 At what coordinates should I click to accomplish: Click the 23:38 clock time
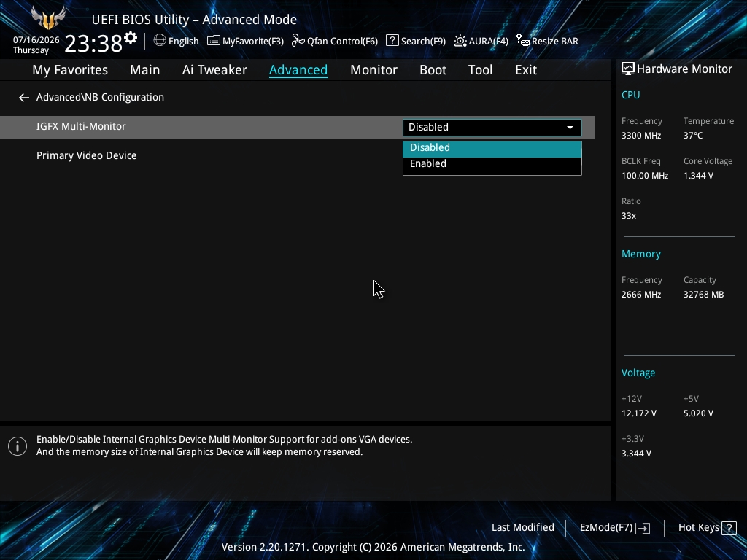[93, 43]
